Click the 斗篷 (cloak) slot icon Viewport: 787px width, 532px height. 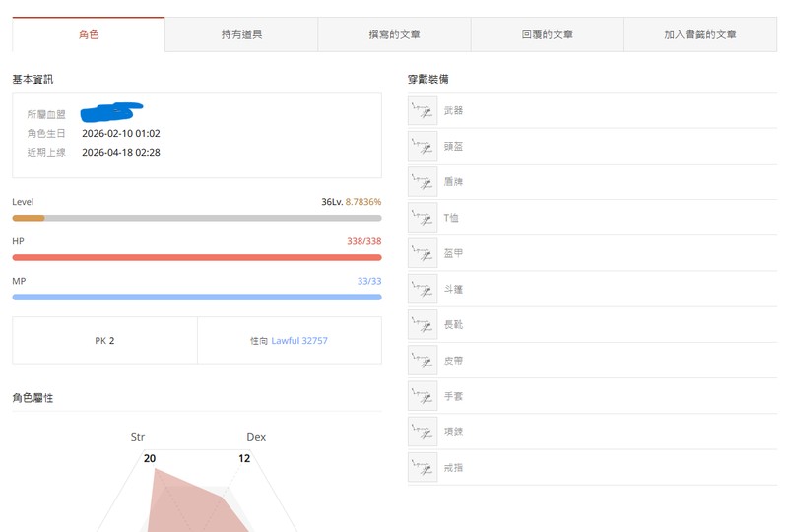[423, 290]
